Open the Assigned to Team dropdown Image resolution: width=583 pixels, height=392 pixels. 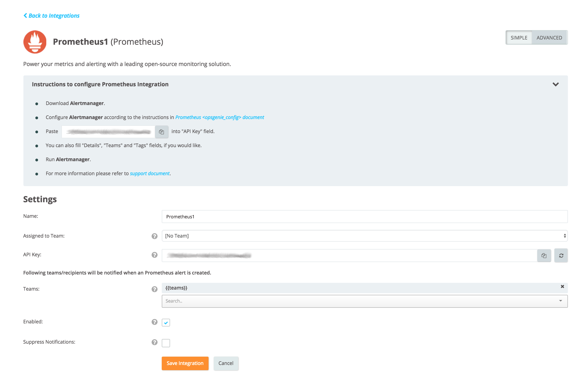(x=364, y=236)
